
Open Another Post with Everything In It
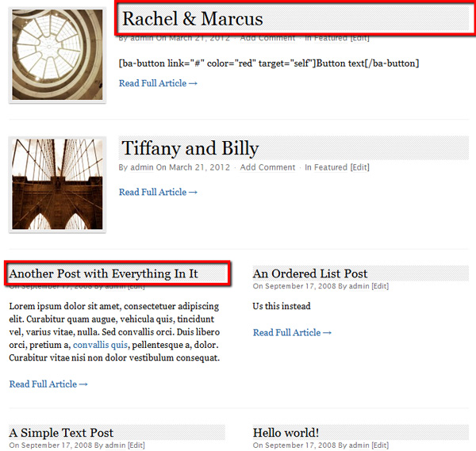tap(103, 273)
